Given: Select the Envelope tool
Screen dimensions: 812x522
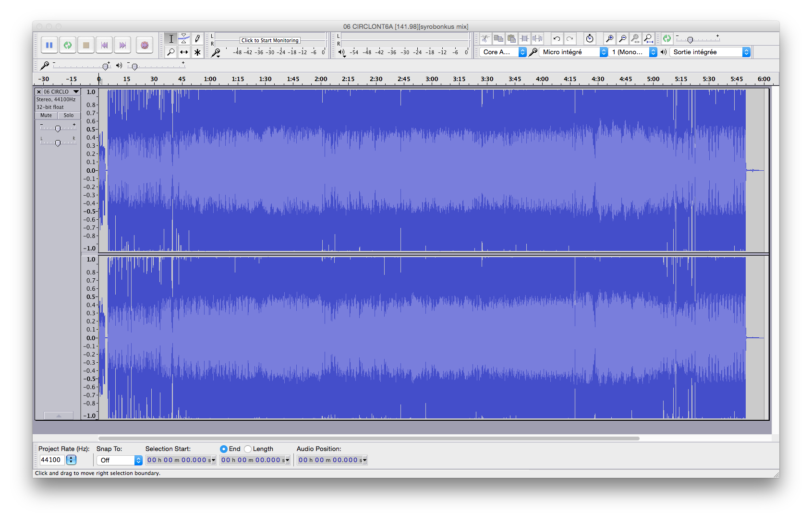Looking at the screenshot, I should (x=184, y=38).
